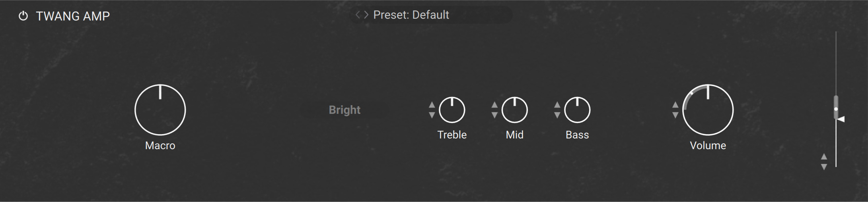This screenshot has width=868, height=202.
Task: Click the down arrow beside Treble knob
Action: [432, 115]
